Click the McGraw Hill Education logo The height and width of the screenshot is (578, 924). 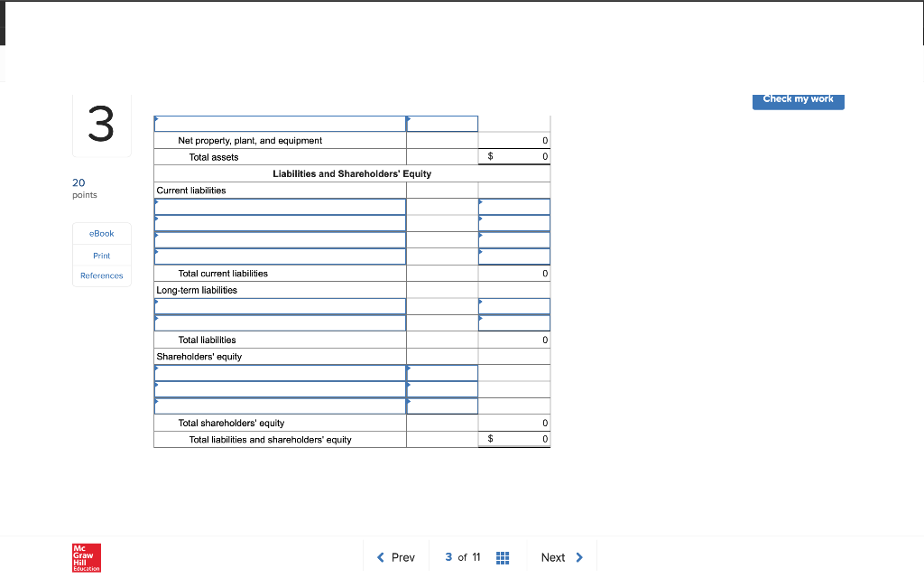pyautogui.click(x=86, y=557)
